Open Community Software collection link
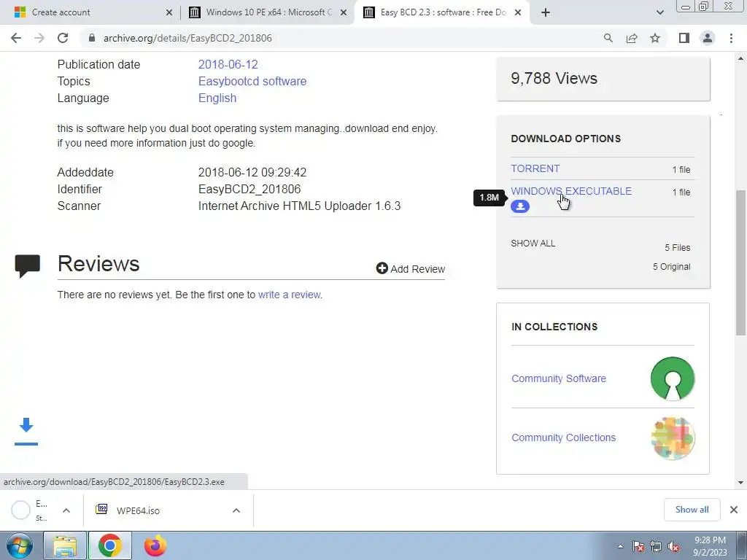Image resolution: width=747 pixels, height=560 pixels. point(558,378)
